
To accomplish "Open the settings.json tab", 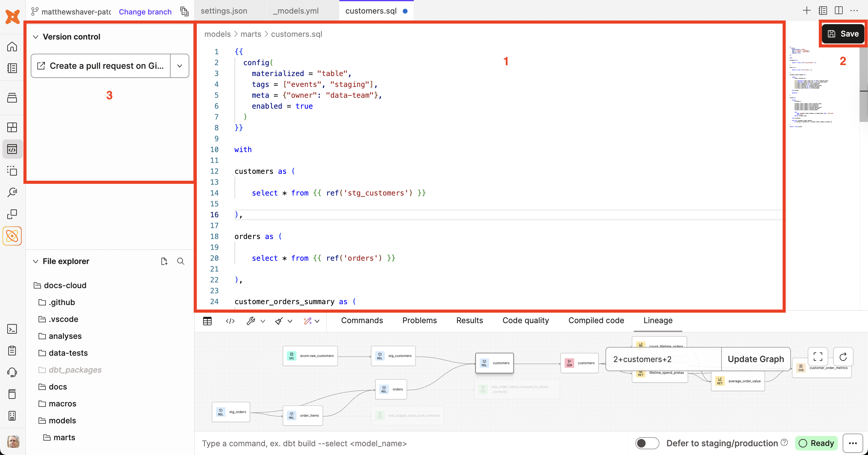I will pos(223,11).
